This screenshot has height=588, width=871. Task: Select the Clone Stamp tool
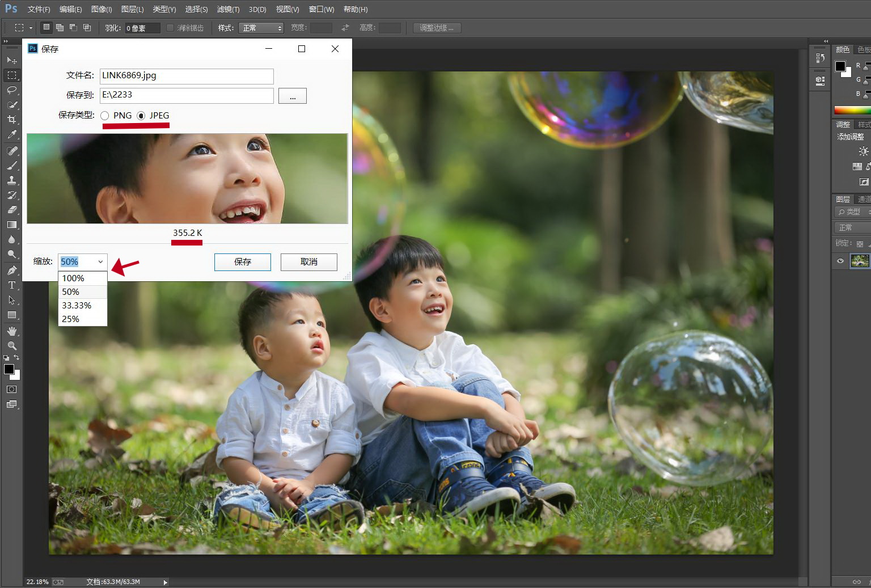point(12,180)
